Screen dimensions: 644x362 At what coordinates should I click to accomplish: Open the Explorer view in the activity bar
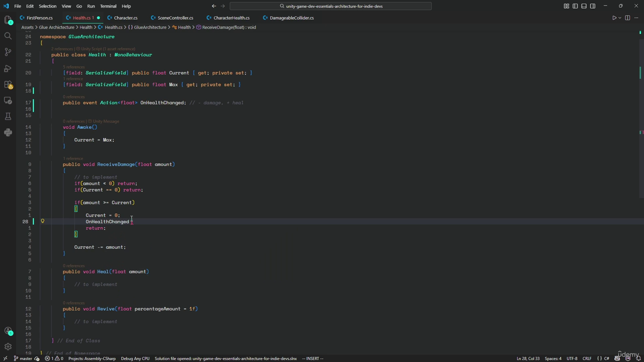(x=8, y=20)
